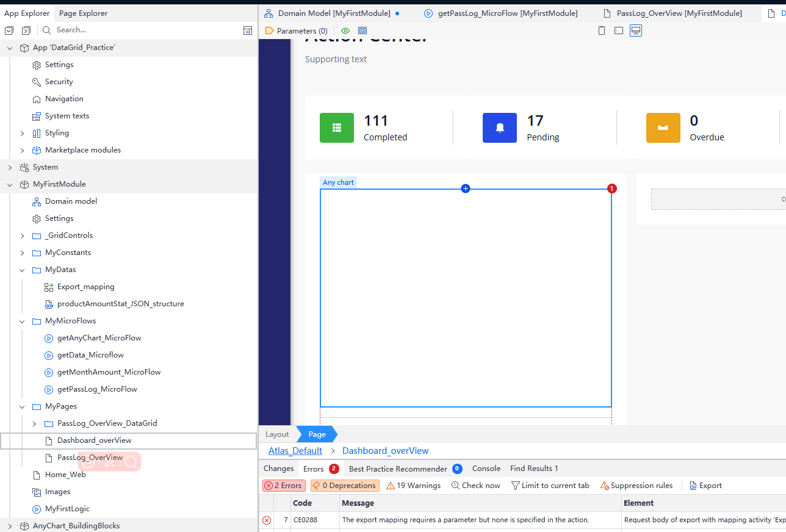
Task: Expand the System module
Action: (10, 167)
